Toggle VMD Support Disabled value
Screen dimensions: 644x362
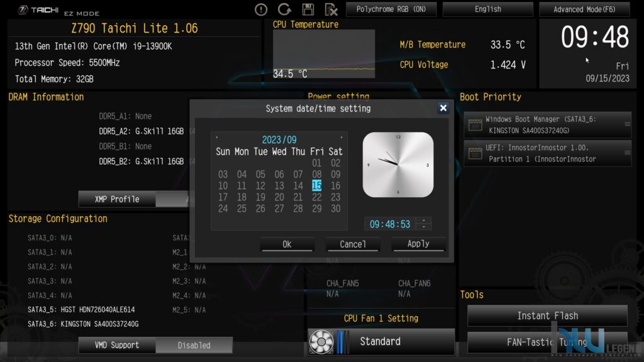click(x=194, y=345)
